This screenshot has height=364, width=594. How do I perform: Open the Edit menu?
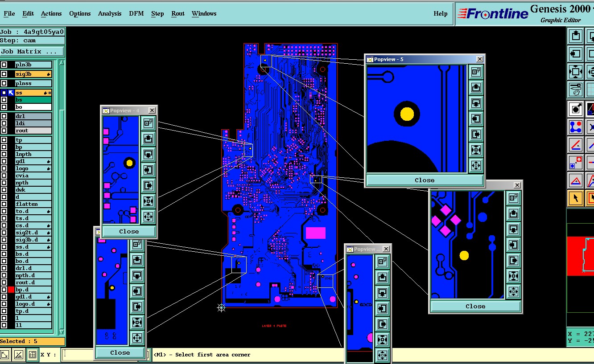click(28, 13)
